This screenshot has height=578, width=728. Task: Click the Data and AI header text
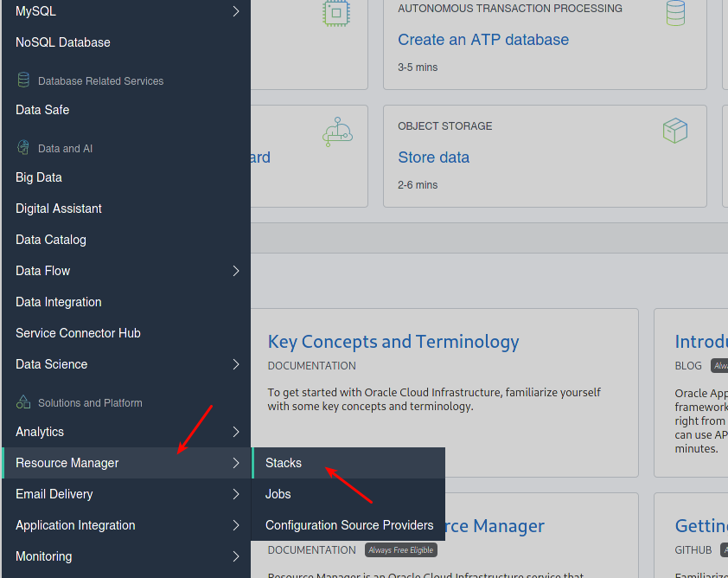[65, 148]
